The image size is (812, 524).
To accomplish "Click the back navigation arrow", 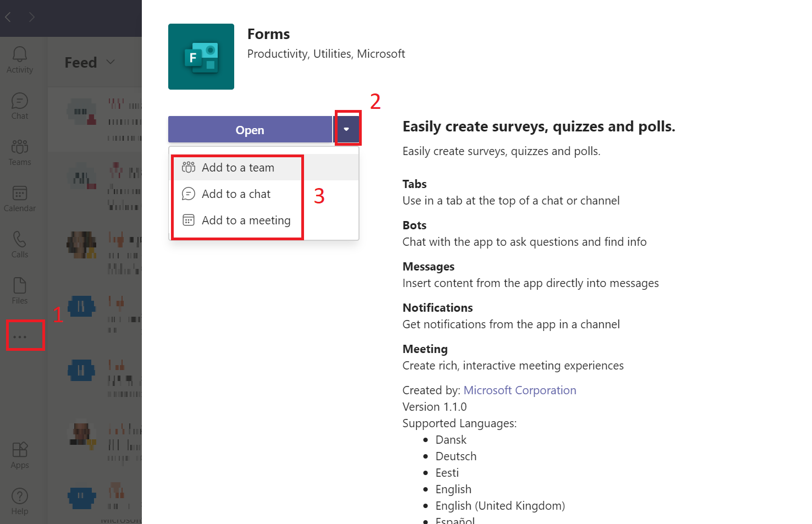I will pyautogui.click(x=8, y=17).
